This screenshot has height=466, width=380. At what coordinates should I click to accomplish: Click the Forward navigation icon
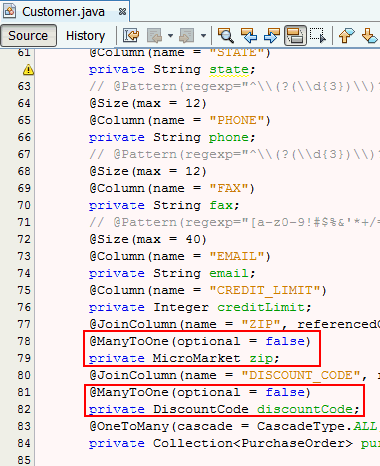(187, 35)
